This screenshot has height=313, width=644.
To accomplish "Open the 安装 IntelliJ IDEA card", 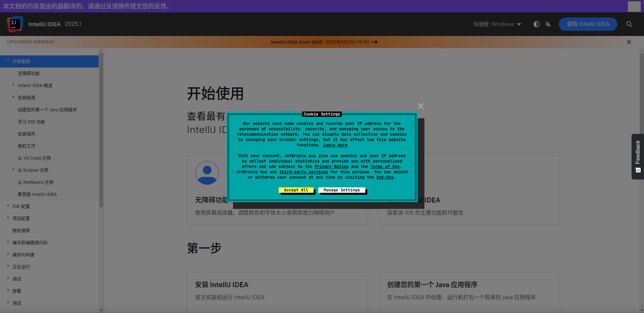I will tap(277, 292).
